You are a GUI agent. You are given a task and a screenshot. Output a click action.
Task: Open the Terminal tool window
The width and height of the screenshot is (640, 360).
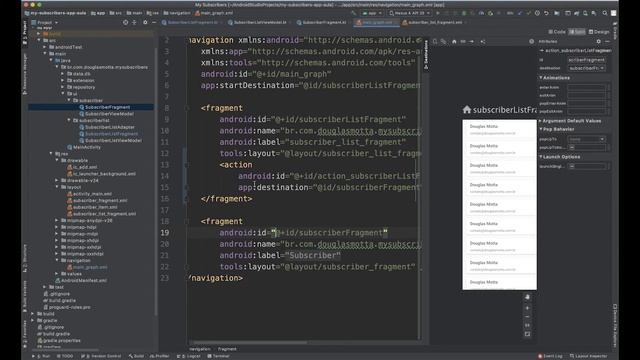[218, 356]
